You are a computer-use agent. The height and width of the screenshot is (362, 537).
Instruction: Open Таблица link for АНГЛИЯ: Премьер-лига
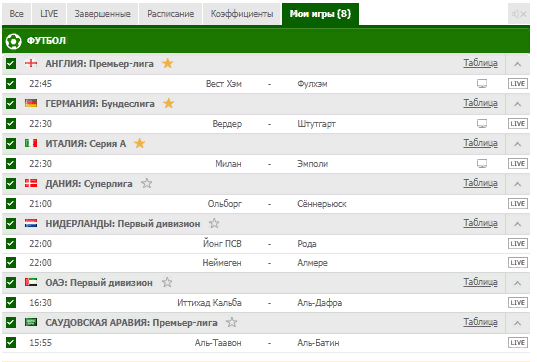pyautogui.click(x=480, y=63)
